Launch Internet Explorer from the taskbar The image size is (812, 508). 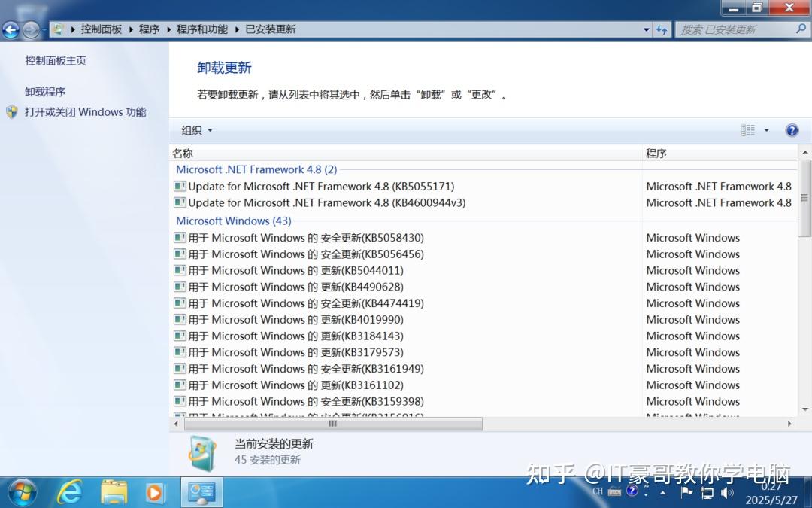point(70,492)
